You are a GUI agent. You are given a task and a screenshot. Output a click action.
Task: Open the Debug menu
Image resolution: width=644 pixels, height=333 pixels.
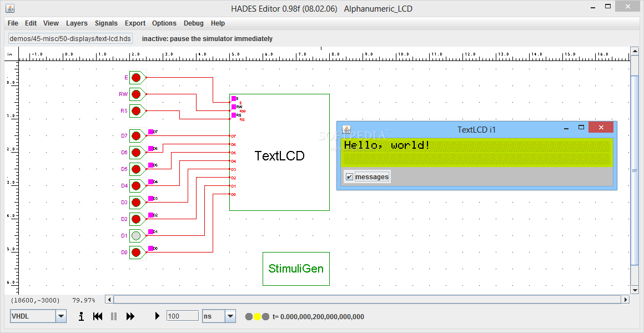pyautogui.click(x=193, y=23)
